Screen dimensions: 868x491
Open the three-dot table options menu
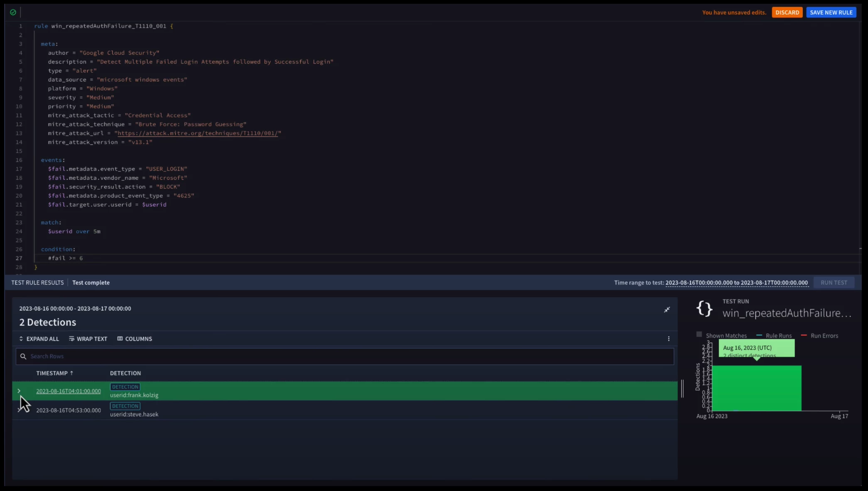(668, 339)
